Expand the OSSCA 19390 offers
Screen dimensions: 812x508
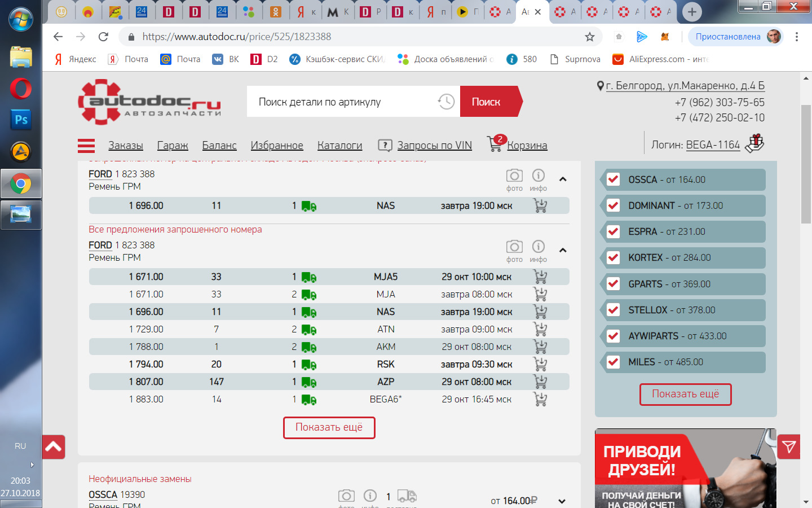(562, 501)
